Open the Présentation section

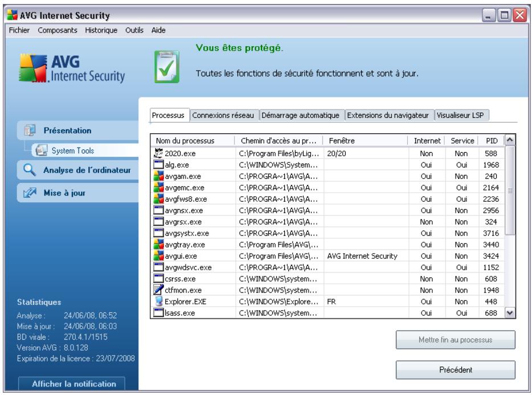78,131
